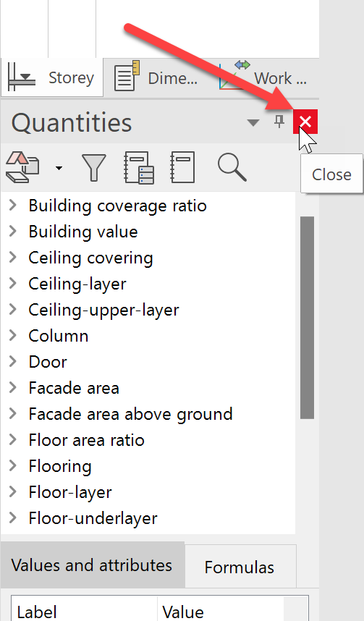Open the Quantities panel options arrow
Viewport: 364px width, 621px height.
point(253,122)
